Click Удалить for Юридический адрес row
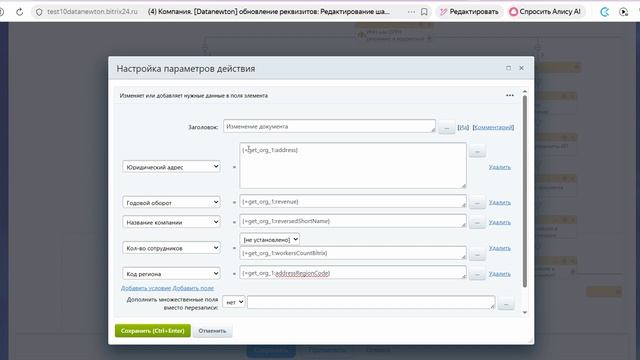The width and height of the screenshot is (640, 360). pos(500,167)
